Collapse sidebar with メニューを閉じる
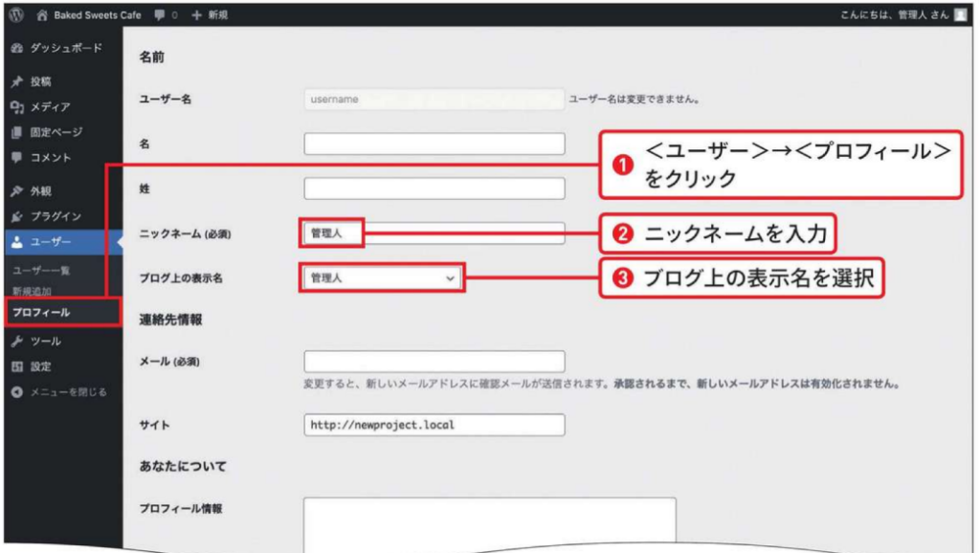 65,391
